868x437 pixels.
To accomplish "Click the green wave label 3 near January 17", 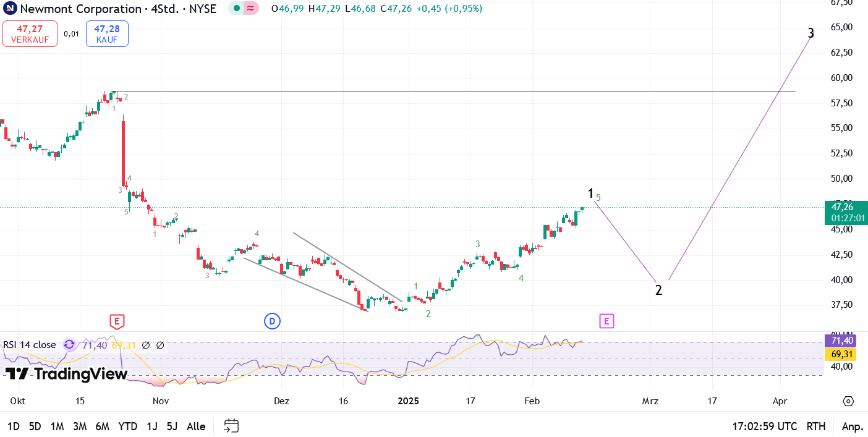I will pyautogui.click(x=478, y=244).
